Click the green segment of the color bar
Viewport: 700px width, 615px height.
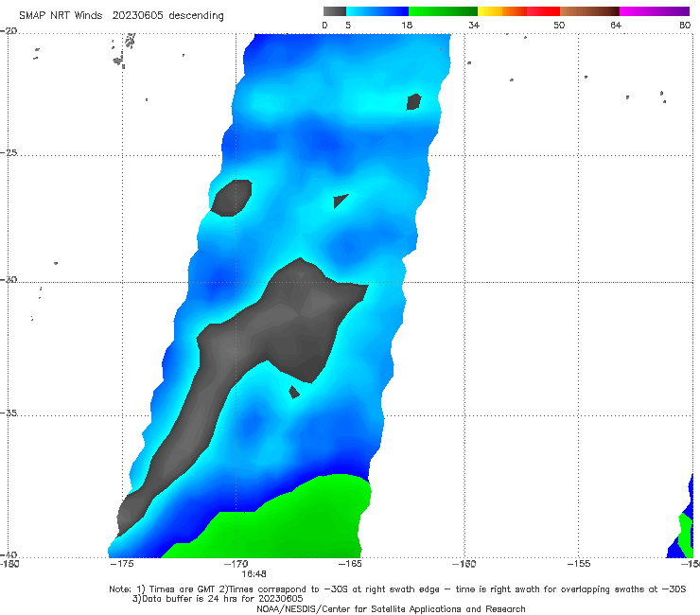443,11
